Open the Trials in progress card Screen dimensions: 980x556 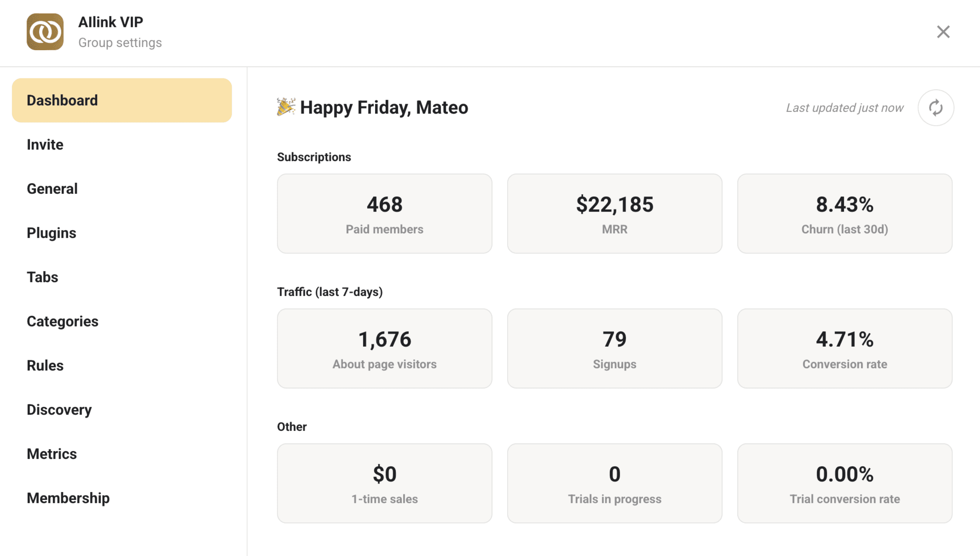pos(615,483)
